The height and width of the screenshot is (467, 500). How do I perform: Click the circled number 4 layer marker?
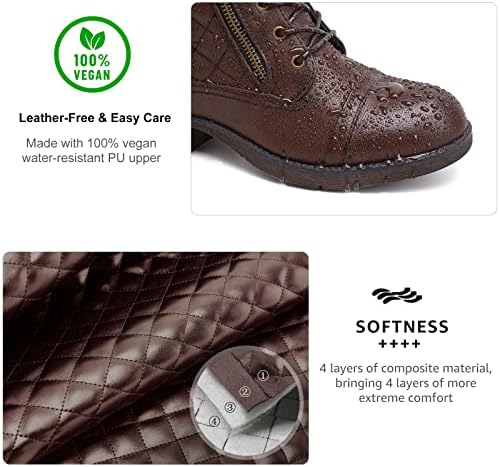(214, 422)
